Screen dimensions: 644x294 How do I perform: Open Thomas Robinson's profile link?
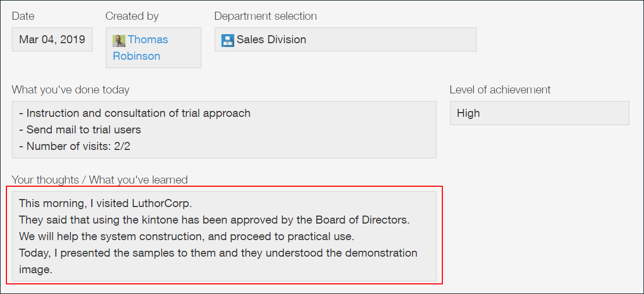147,40
